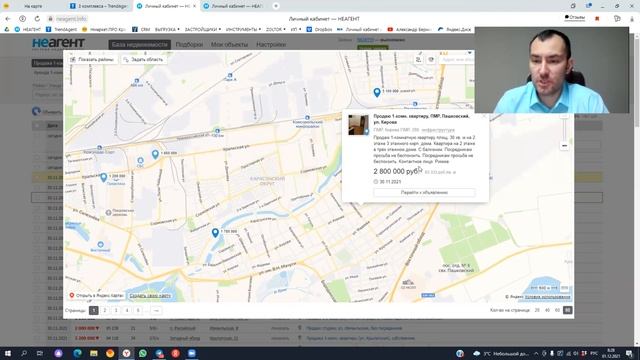Viewport: 640px width, 360px height.
Task: Open 'ВЫГРУЗКА' bookmarks folder dropdown
Action: click(x=167, y=29)
